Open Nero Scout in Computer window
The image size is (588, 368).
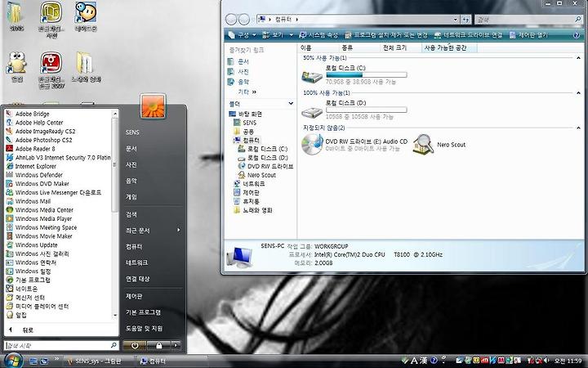(x=439, y=145)
